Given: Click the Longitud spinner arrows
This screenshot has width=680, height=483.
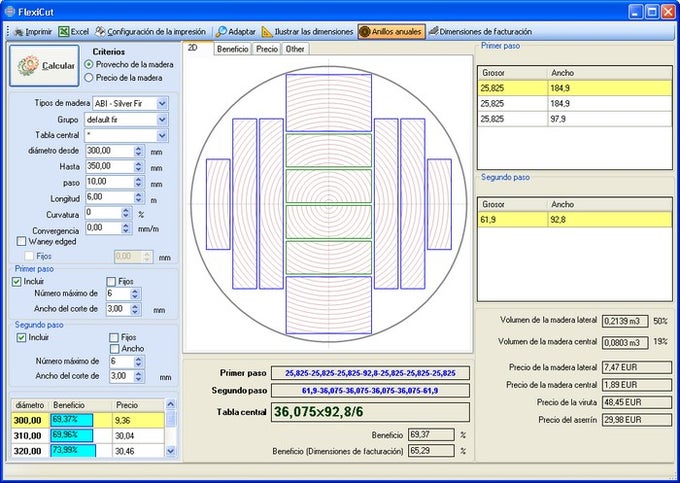Looking at the screenshot, I should coord(138,198).
